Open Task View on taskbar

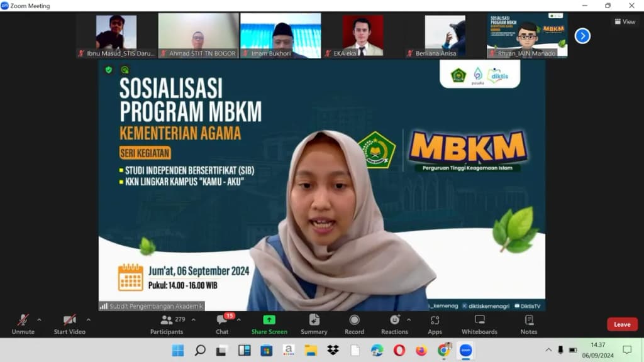pyautogui.click(x=222, y=350)
